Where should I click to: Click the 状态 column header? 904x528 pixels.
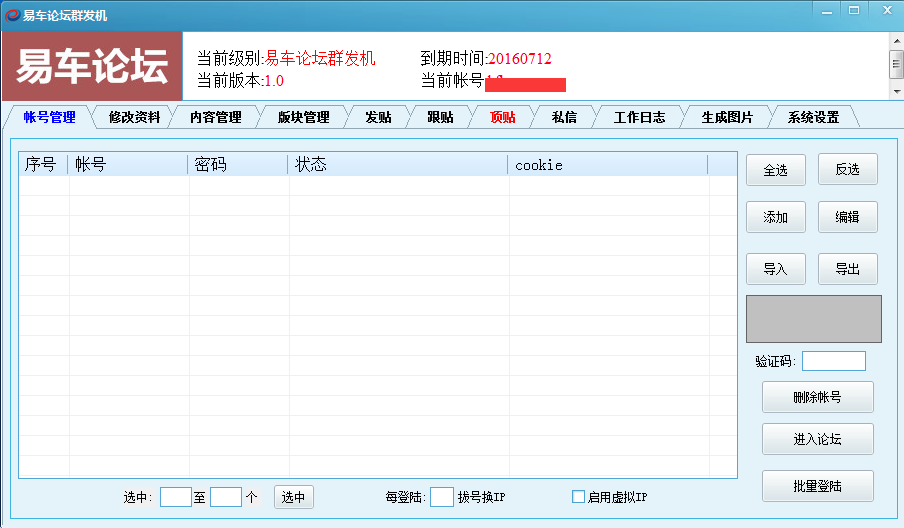coord(397,164)
